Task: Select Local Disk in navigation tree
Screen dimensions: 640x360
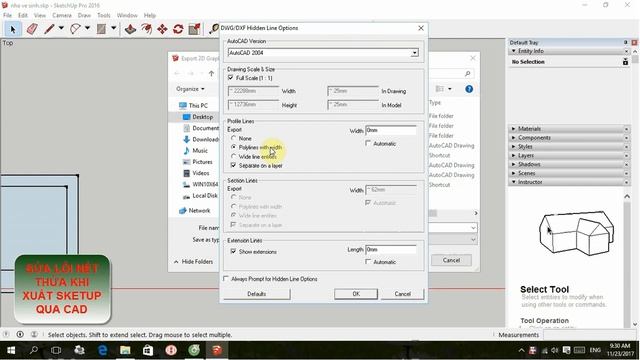Action: (200, 196)
